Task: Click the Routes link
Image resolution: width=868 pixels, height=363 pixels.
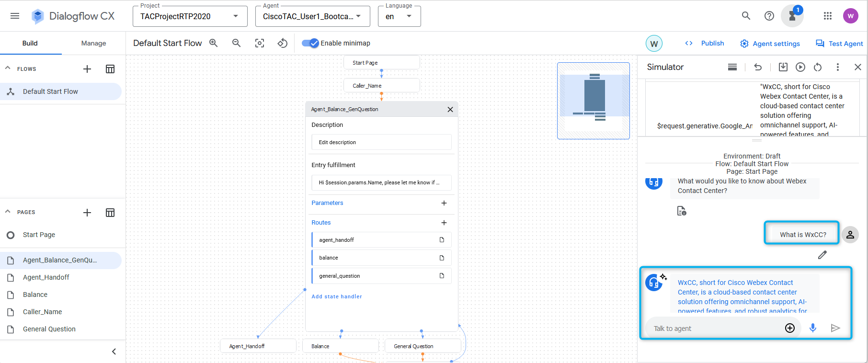Action: 321,223
